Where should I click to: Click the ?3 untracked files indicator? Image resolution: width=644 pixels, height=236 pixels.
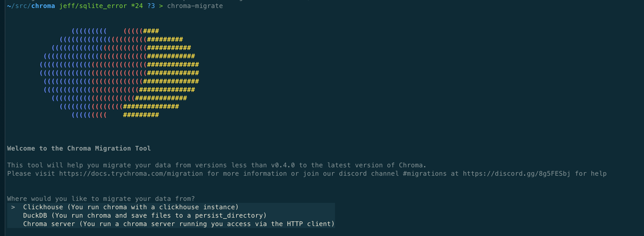click(151, 6)
